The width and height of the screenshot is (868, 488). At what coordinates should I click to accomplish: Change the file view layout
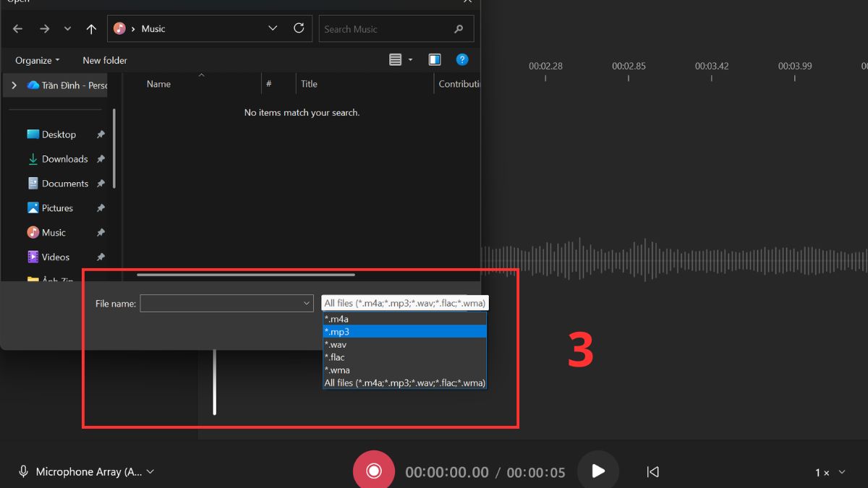[395, 60]
